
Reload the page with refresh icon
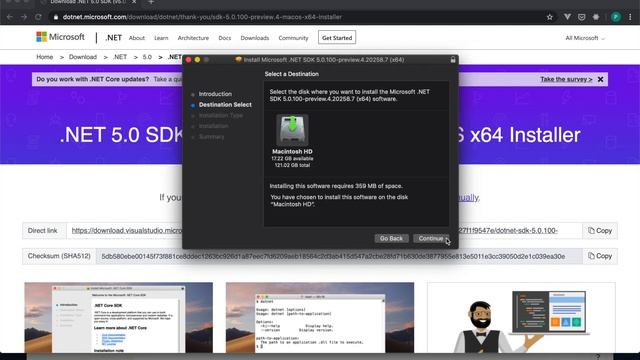point(38,17)
